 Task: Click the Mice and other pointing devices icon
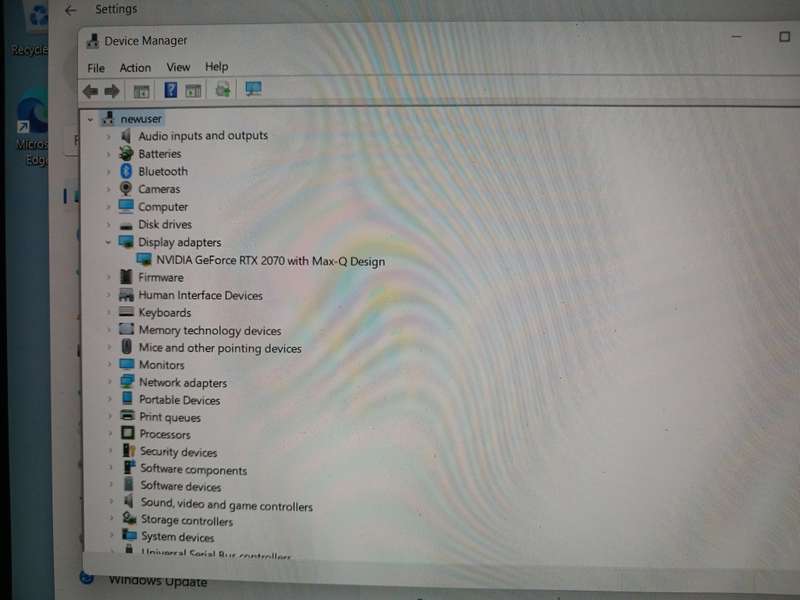pyautogui.click(x=127, y=347)
